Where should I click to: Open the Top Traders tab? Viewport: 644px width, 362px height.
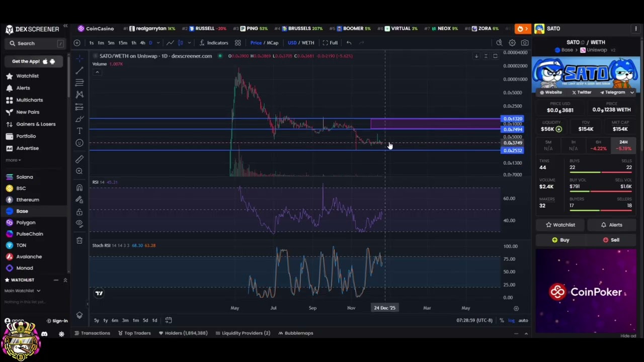pyautogui.click(x=134, y=333)
